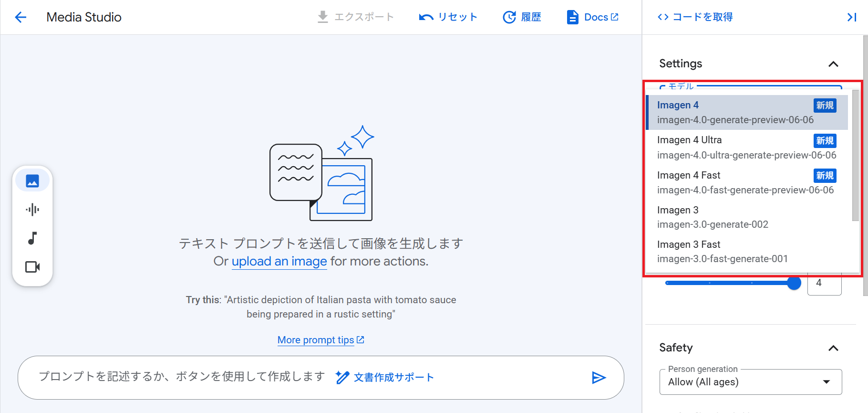The height and width of the screenshot is (413, 868).
Task: Switch to music note mode icon
Action: (32, 238)
